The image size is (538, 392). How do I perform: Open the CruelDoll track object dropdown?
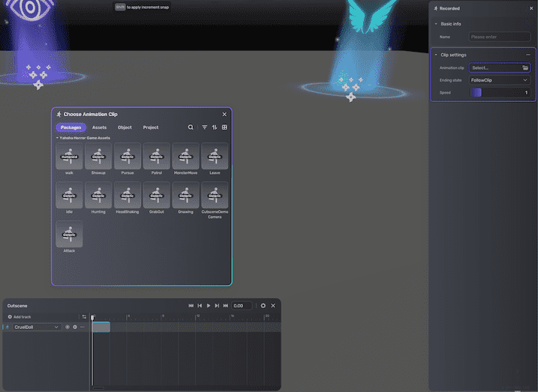pos(37,328)
